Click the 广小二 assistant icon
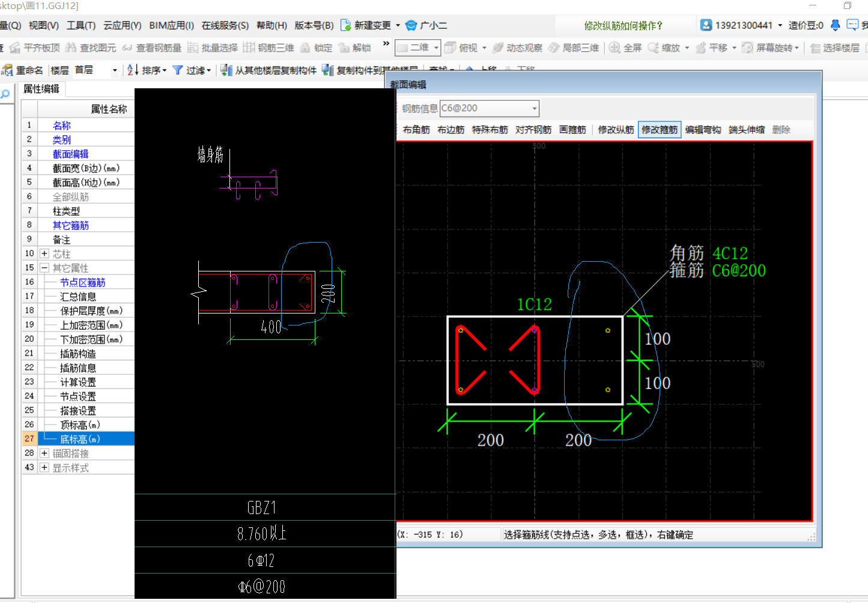 (411, 25)
